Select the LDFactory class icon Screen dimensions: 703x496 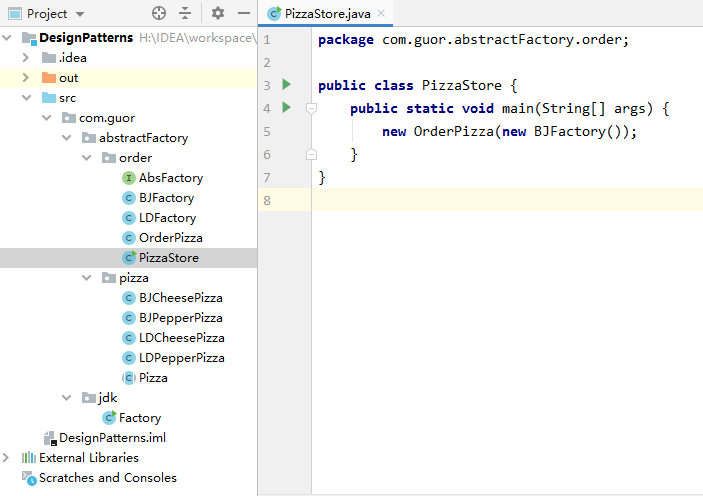pyautogui.click(x=129, y=218)
